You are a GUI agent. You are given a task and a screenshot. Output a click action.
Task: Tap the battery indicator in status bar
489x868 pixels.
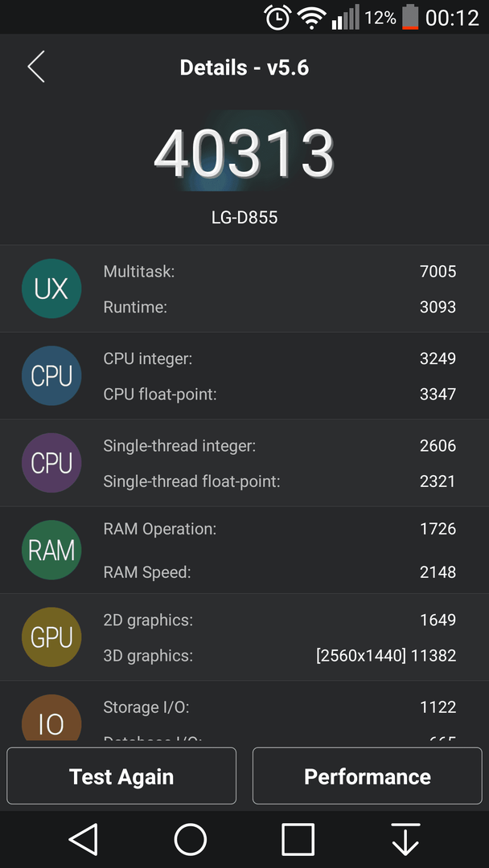pyautogui.click(x=410, y=17)
